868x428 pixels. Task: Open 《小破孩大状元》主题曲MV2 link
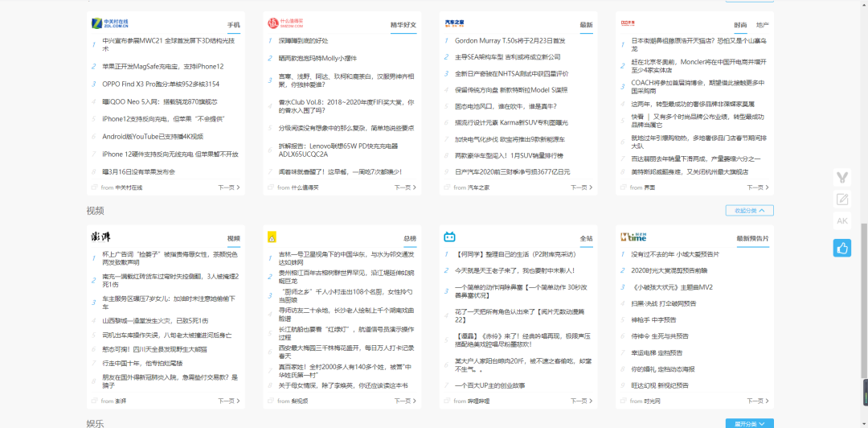tap(672, 287)
